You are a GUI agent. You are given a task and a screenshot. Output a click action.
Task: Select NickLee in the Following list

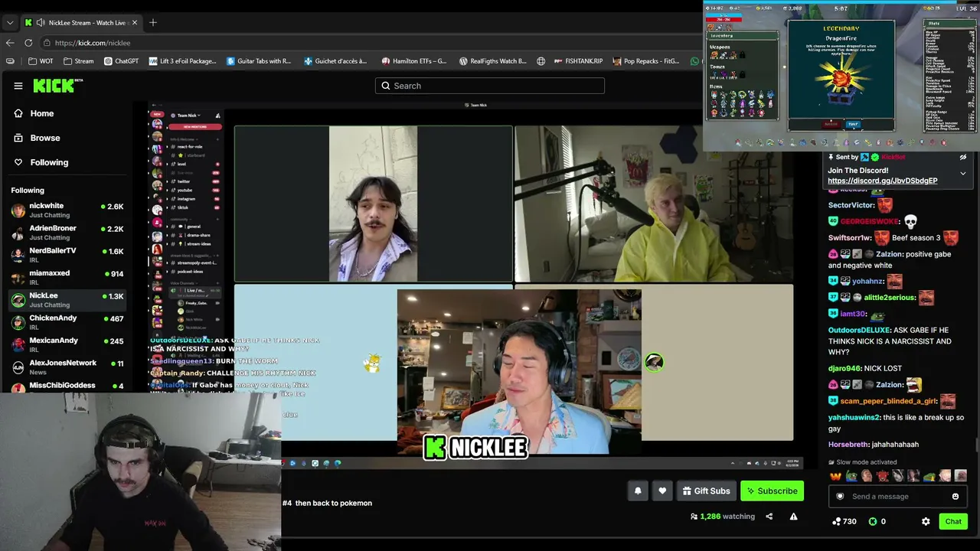coord(67,300)
